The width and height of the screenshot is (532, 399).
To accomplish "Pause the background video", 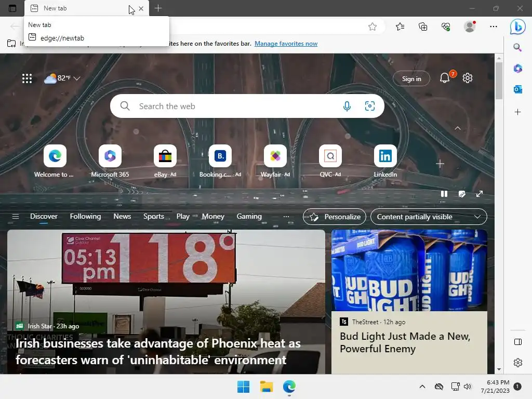I will click(x=444, y=194).
